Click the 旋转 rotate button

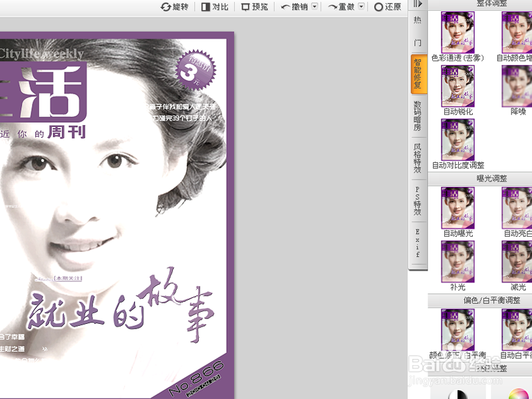[x=174, y=7]
